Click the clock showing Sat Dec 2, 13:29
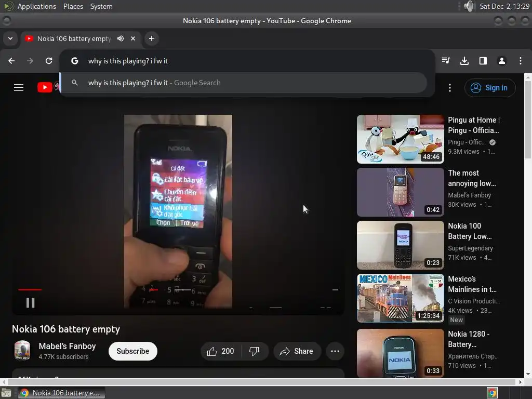 tap(504, 6)
